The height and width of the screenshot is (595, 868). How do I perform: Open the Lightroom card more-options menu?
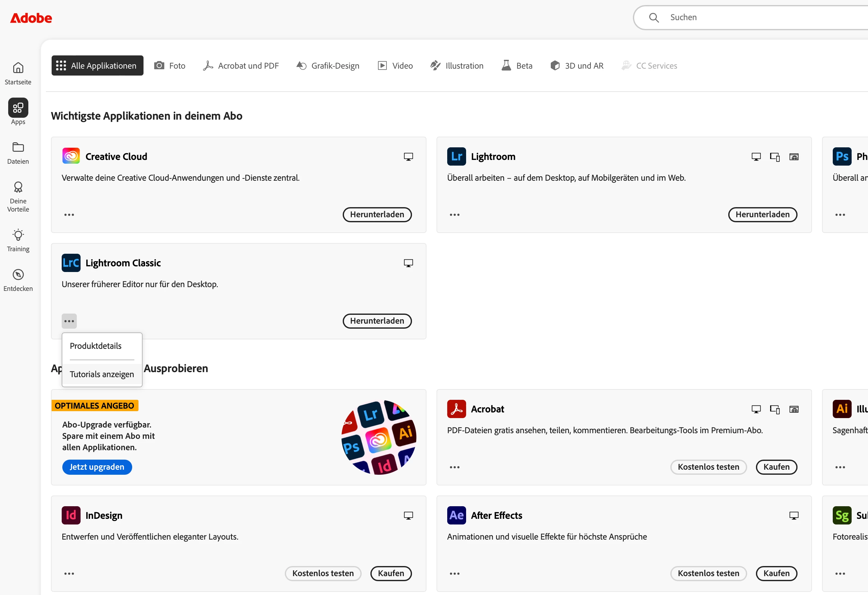(x=454, y=215)
